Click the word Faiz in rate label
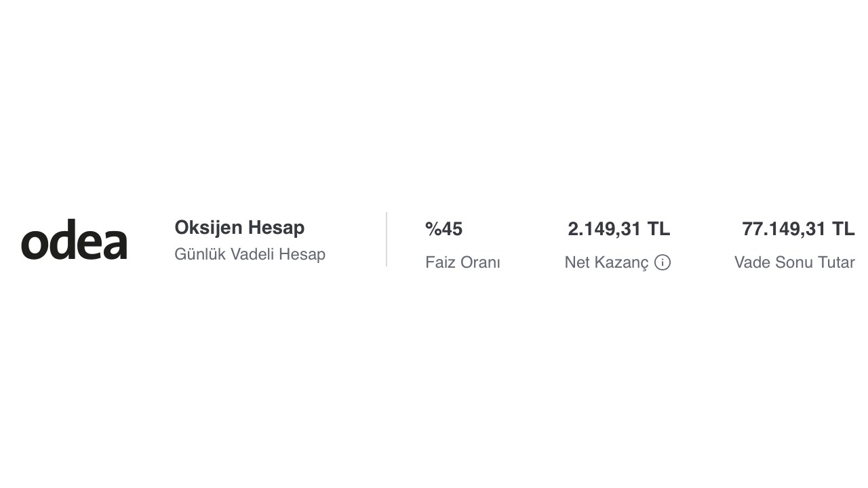 point(439,262)
